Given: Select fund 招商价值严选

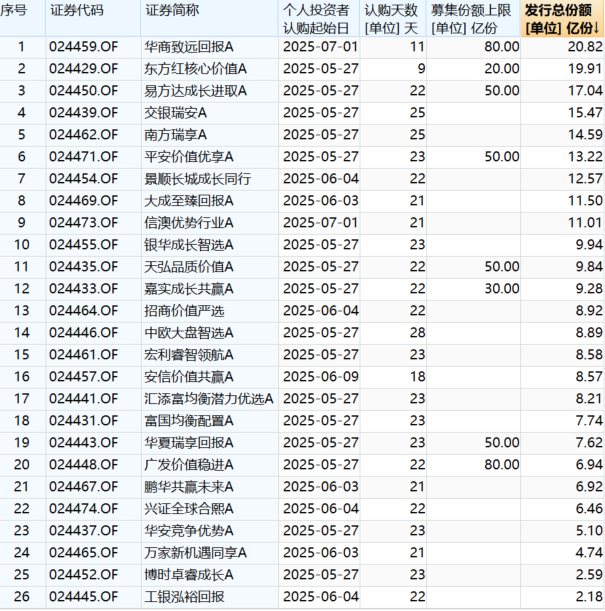Looking at the screenshot, I should point(184,311).
